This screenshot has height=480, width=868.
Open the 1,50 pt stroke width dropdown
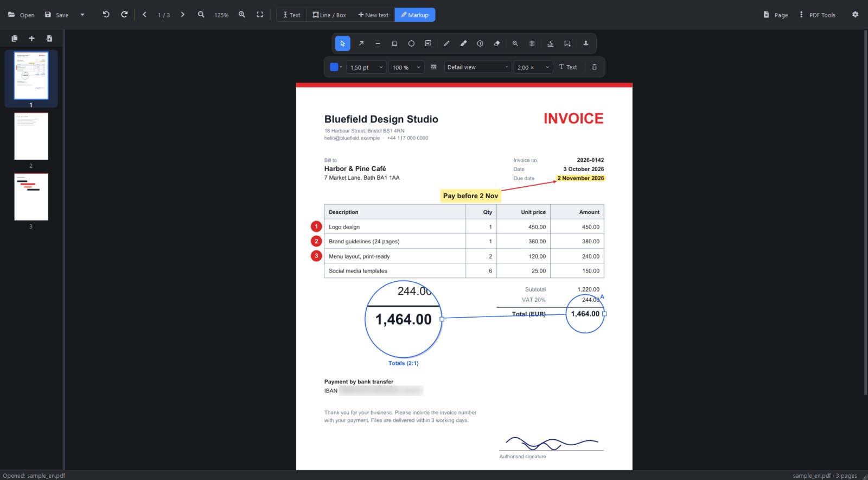pyautogui.click(x=367, y=67)
